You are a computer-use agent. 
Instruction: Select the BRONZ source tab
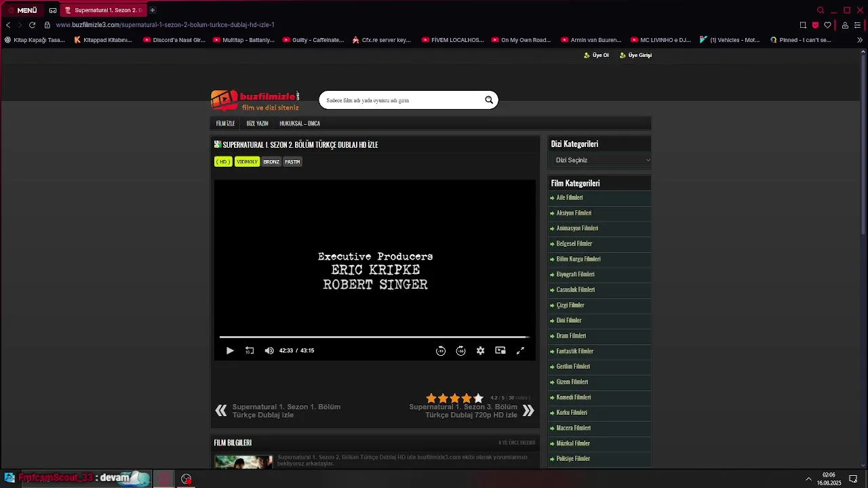[271, 162]
